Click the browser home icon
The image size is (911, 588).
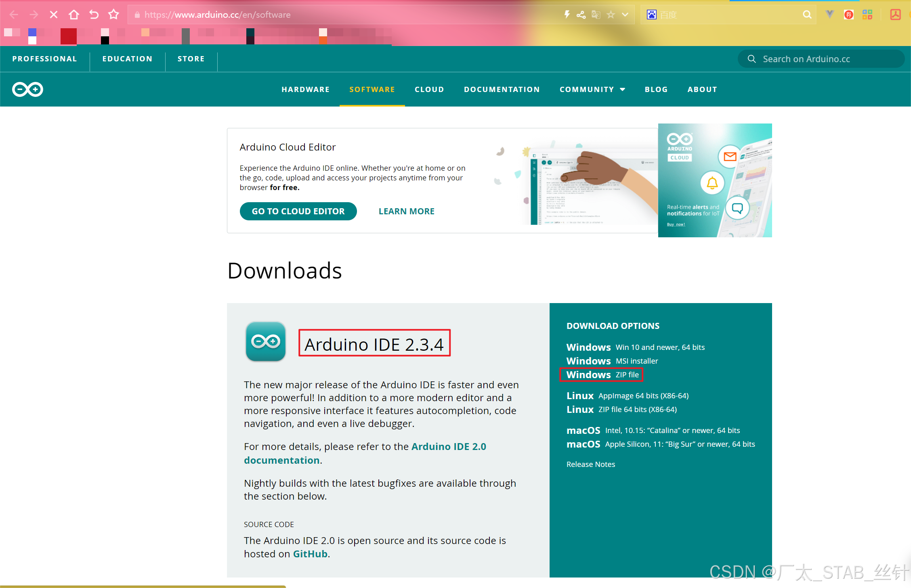point(74,14)
